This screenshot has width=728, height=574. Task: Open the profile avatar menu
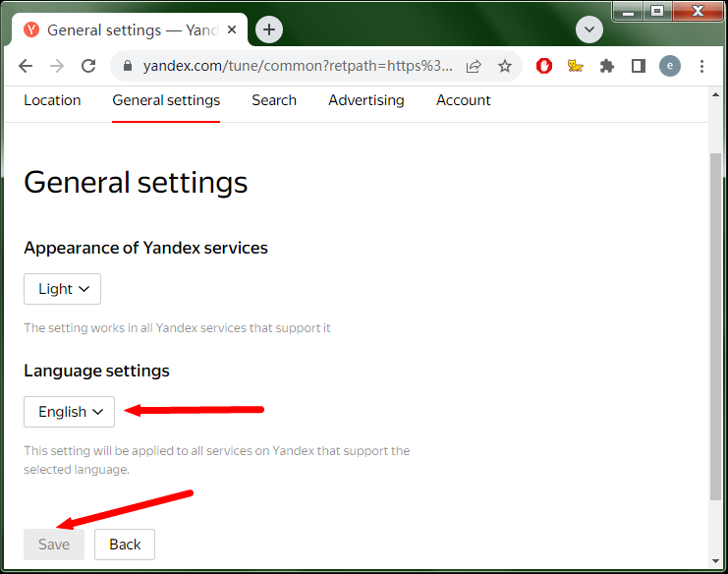click(670, 66)
